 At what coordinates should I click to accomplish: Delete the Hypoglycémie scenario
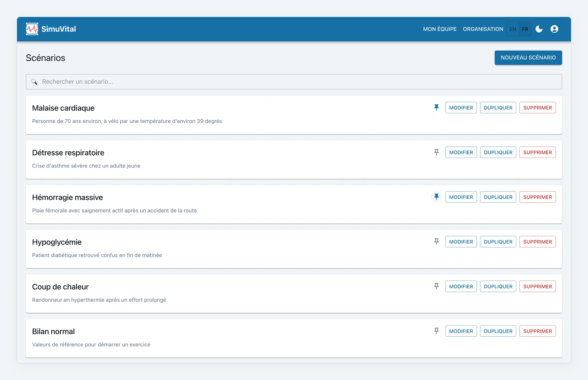537,242
